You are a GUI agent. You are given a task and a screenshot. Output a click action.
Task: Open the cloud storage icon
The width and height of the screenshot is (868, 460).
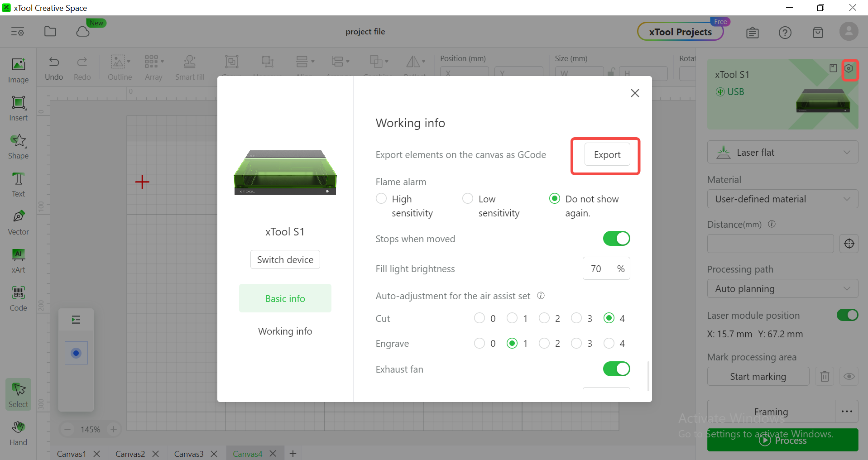pos(83,32)
